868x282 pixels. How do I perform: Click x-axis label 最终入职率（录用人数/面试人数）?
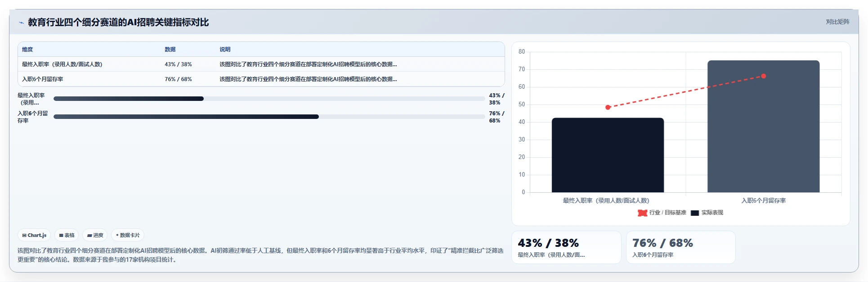point(606,200)
